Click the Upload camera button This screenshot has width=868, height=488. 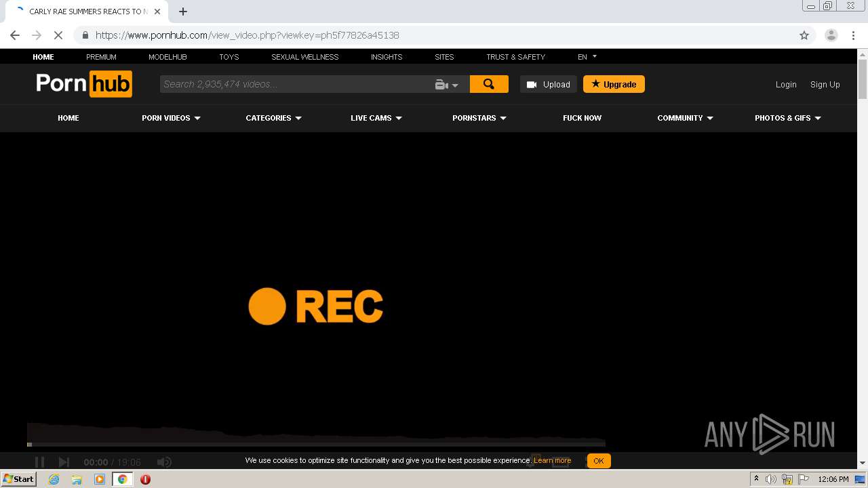(549, 84)
